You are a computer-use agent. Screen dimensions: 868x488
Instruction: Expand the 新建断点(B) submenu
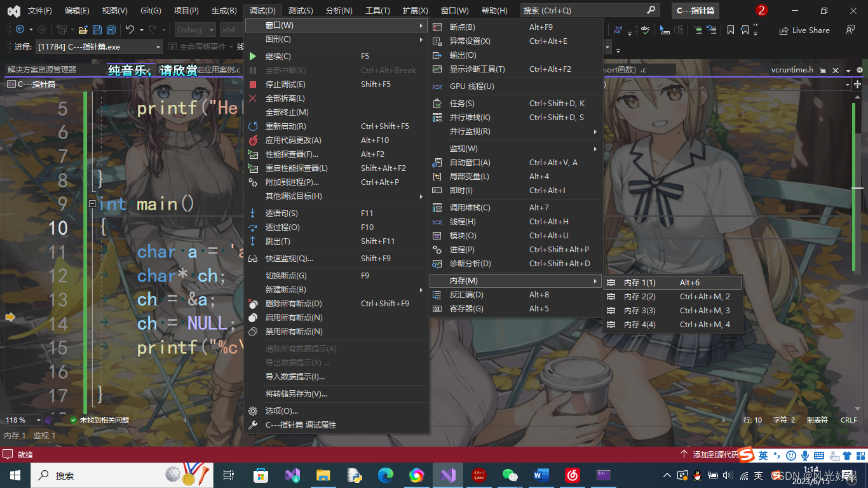tap(336, 290)
